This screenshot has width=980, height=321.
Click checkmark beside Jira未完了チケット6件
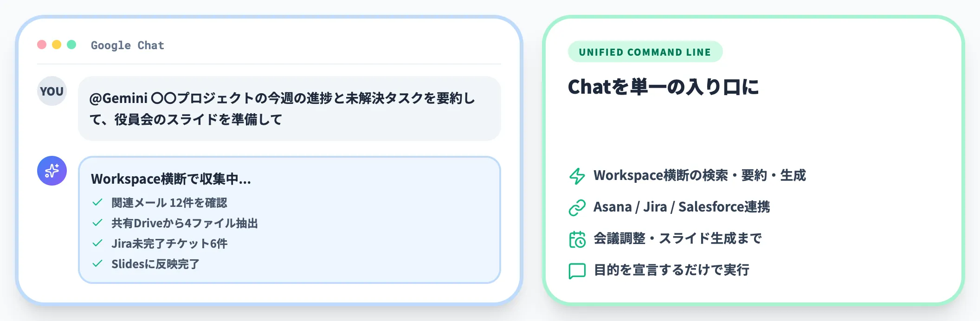click(x=97, y=243)
